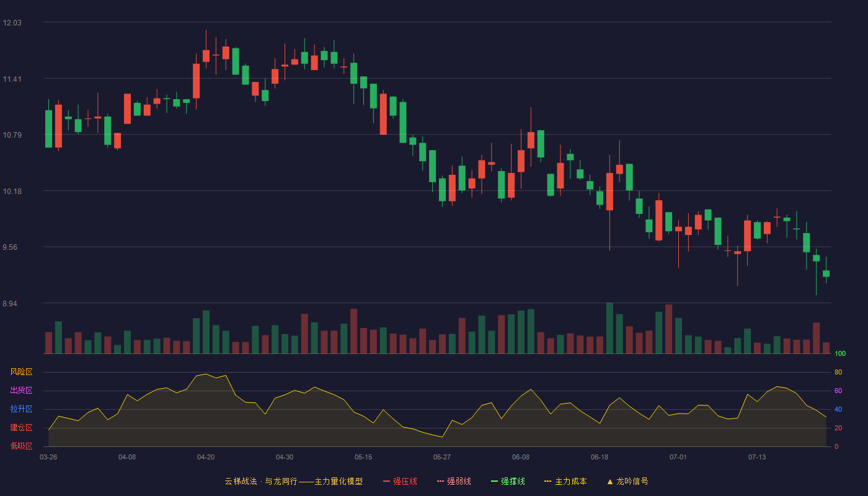This screenshot has height=496, width=868.
Task: Click the 10.79 price axis label
Action: (x=12, y=135)
